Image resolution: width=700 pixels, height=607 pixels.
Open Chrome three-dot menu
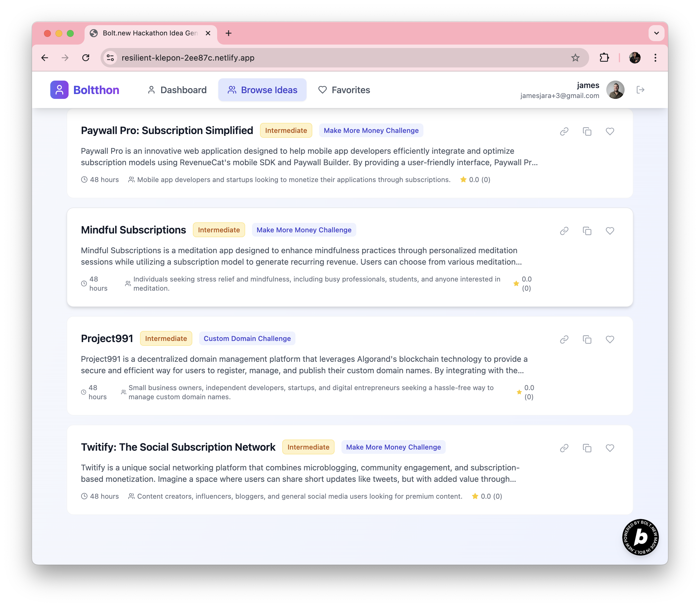pyautogui.click(x=655, y=57)
